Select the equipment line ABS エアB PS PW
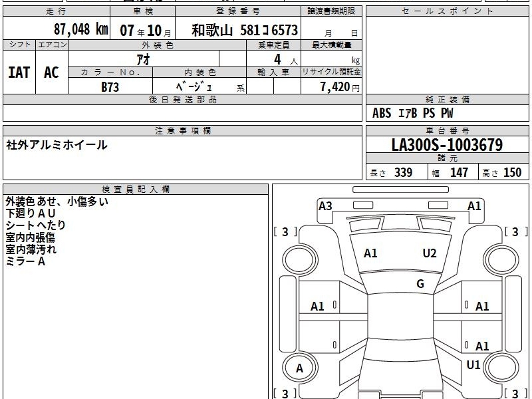The image size is (532, 399). (412, 113)
